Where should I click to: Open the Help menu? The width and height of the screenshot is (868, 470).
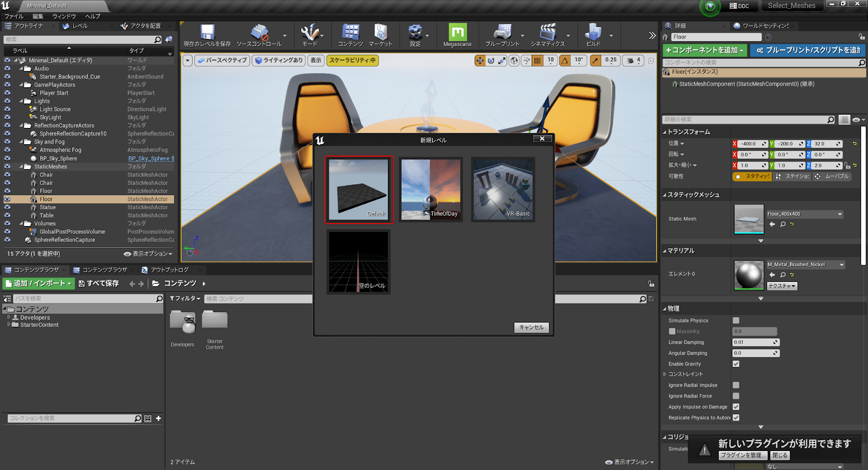click(x=92, y=16)
